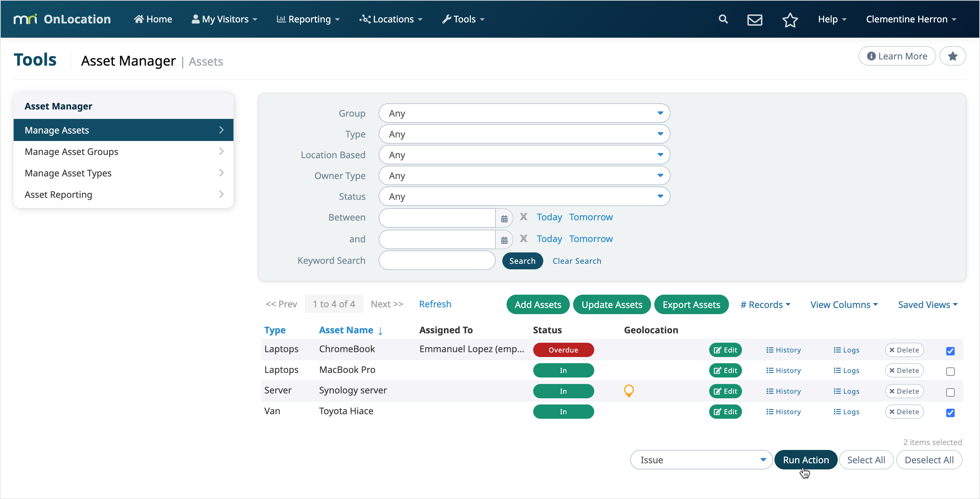Click the Search button
Image resolution: width=980 pixels, height=499 pixels.
pyautogui.click(x=522, y=261)
